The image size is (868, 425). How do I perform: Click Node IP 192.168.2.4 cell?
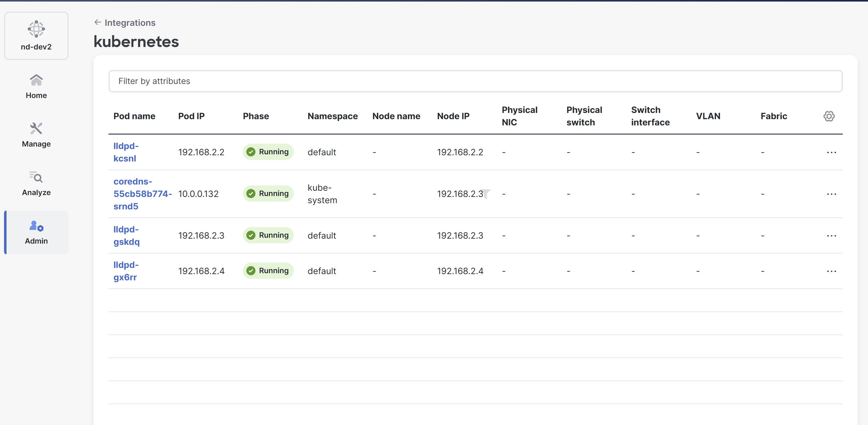point(460,271)
